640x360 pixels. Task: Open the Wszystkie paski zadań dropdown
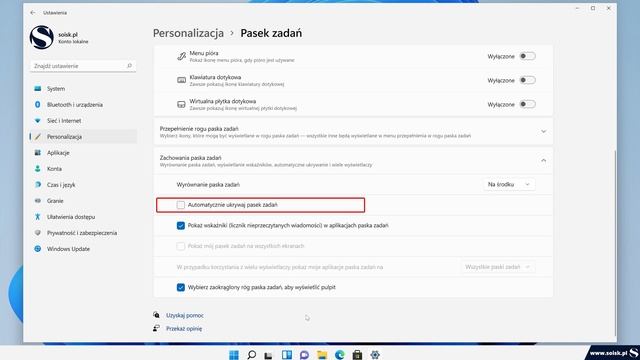[x=498, y=267]
